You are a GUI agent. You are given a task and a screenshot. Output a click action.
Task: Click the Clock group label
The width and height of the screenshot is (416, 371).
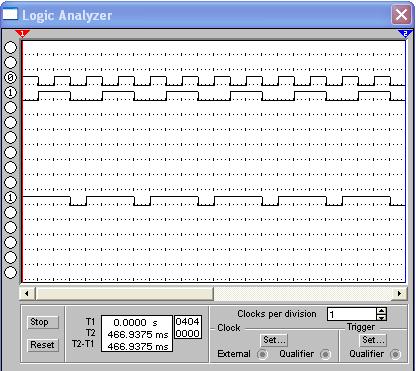pyautogui.click(x=229, y=328)
